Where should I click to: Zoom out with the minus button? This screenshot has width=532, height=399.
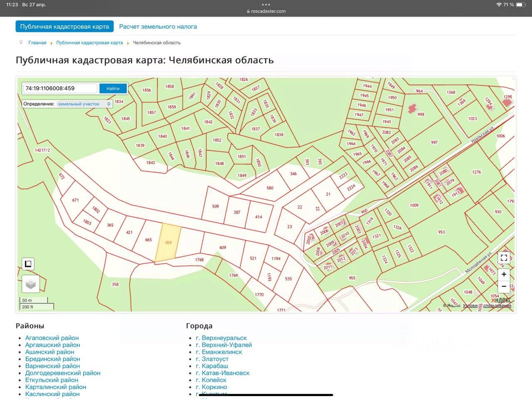click(x=504, y=286)
